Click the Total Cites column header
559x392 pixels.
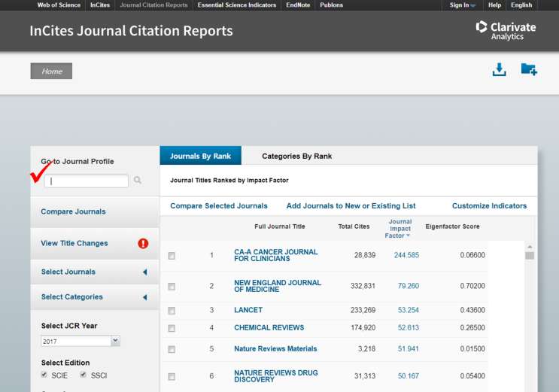[x=354, y=226]
